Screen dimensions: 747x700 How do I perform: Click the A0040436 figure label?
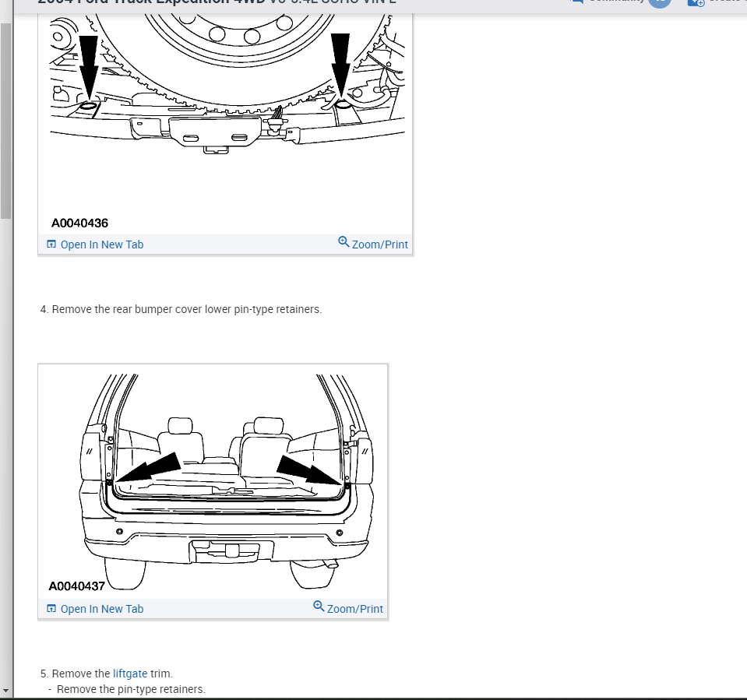(x=79, y=223)
